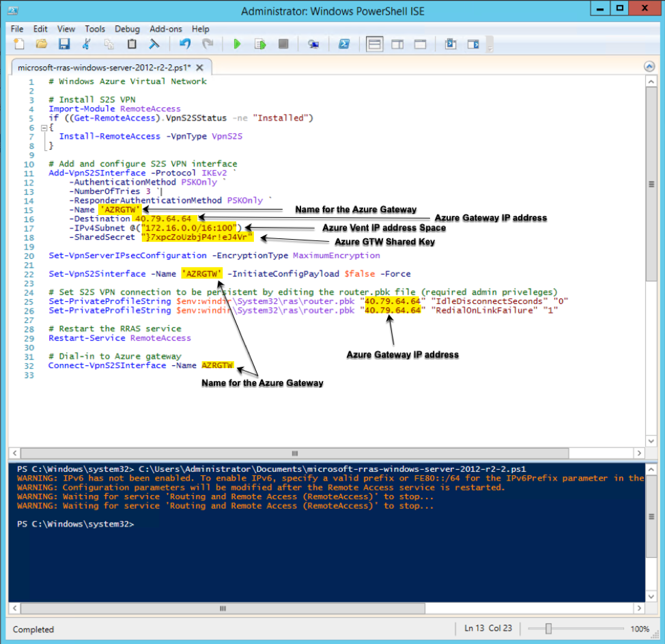
Task: Click the script editor scroll right arrow
Action: pyautogui.click(x=639, y=453)
